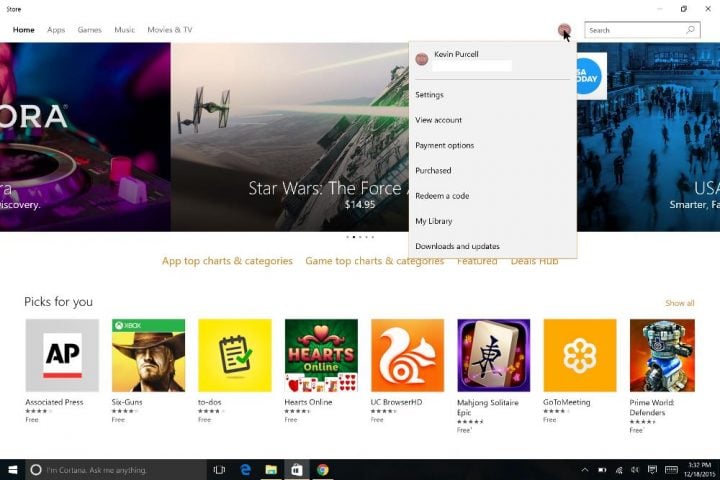
Task: Choose Payment options in the menu
Action: point(493,145)
